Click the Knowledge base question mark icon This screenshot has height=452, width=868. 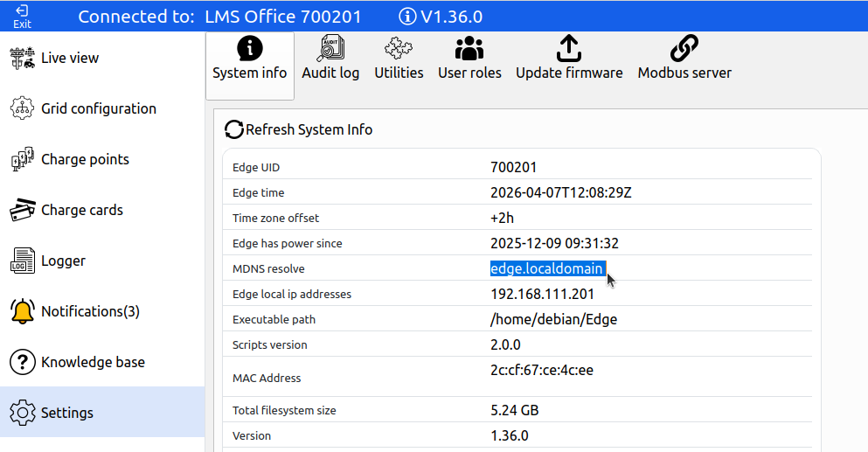22,362
